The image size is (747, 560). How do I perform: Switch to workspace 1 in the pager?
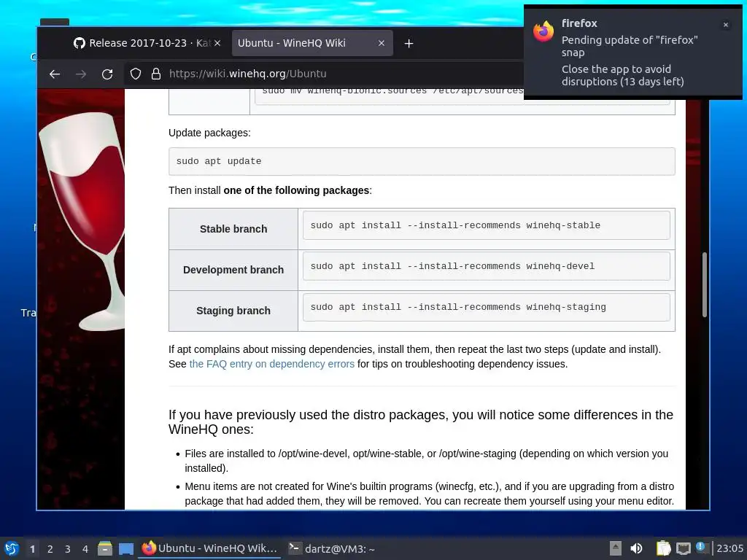[x=32, y=549]
